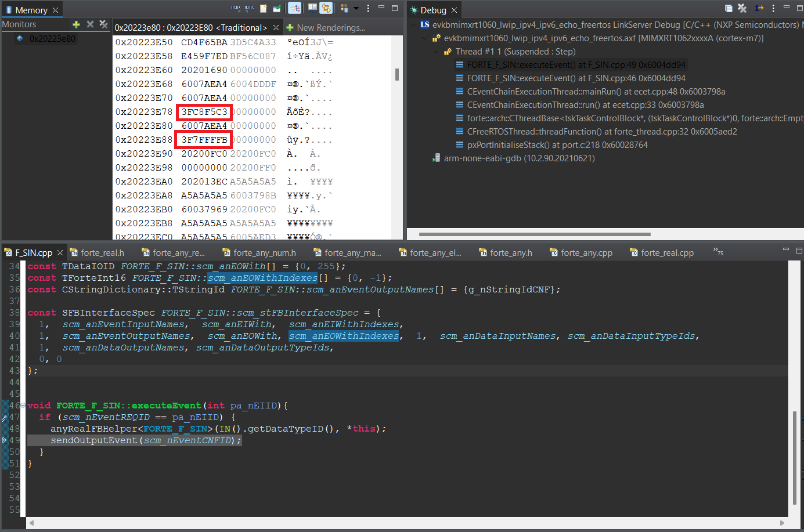The height and width of the screenshot is (532, 804).
Task: Open the forte_any_num.h editor tab
Action: click(x=259, y=253)
